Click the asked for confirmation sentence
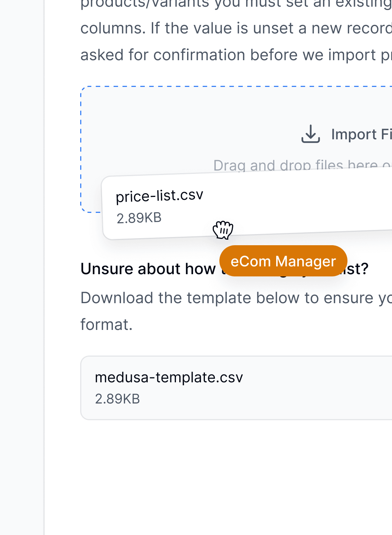The height and width of the screenshot is (535, 392). tap(236, 55)
